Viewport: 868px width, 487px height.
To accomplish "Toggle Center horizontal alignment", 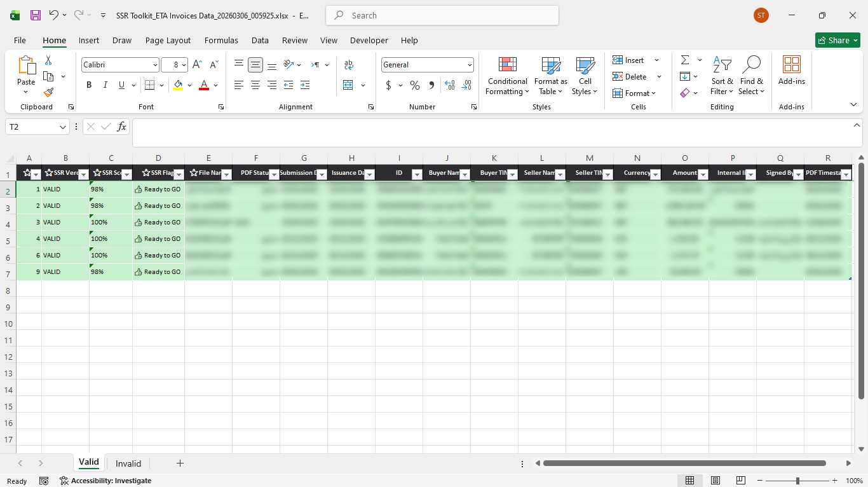I will [255, 85].
